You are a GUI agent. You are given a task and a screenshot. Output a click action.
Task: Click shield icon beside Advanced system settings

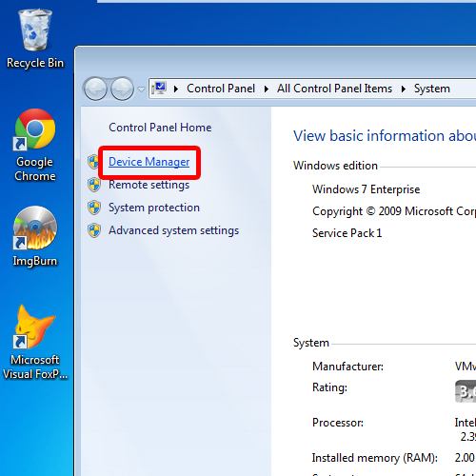point(94,230)
